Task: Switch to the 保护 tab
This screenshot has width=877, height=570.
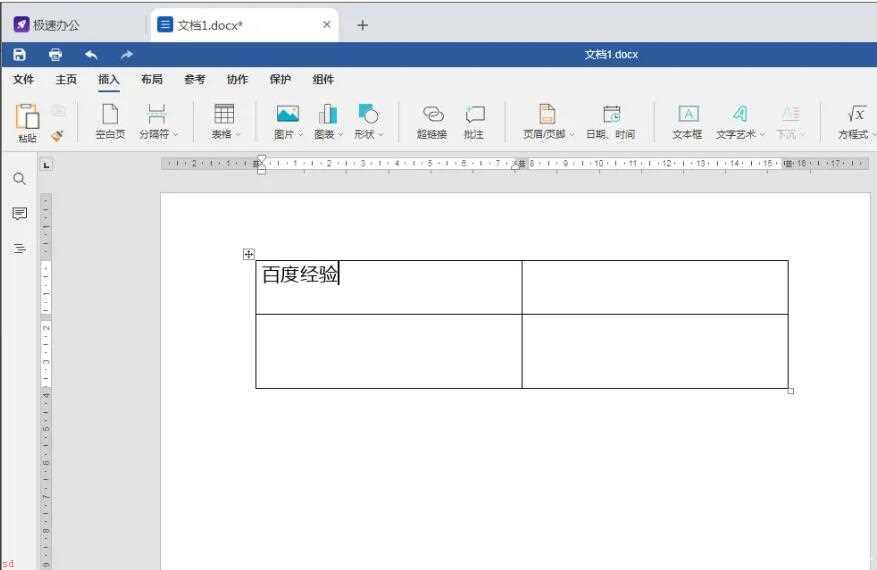Action: (x=280, y=79)
